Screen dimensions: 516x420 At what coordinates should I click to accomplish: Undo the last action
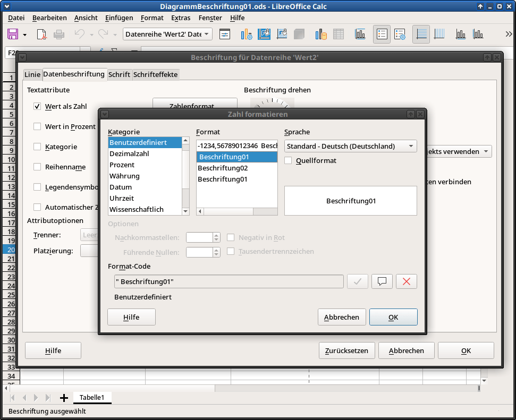79,34
